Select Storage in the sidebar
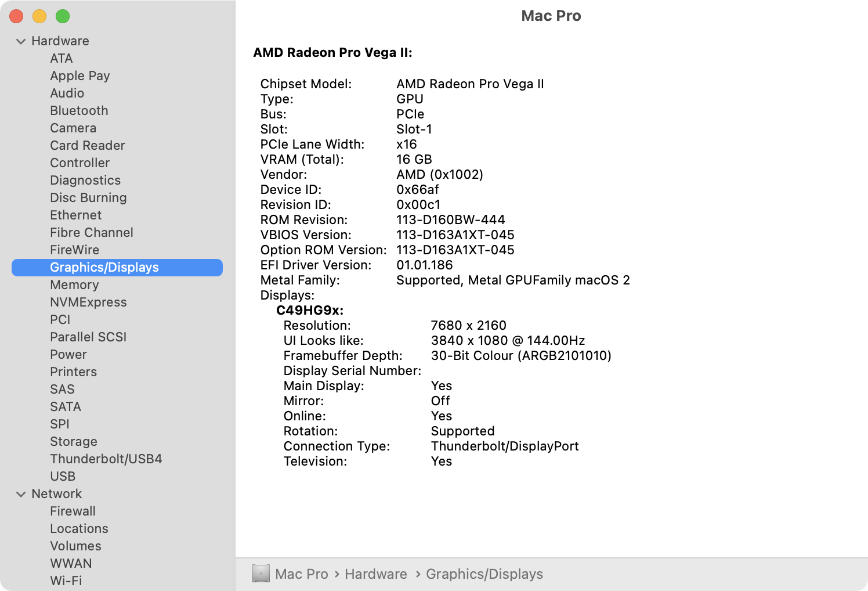 [74, 442]
